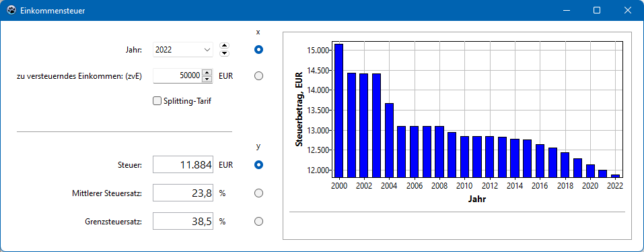The image size is (644, 252).
Task: Choose Steuer as the y-axis value
Action: [x=258, y=165]
